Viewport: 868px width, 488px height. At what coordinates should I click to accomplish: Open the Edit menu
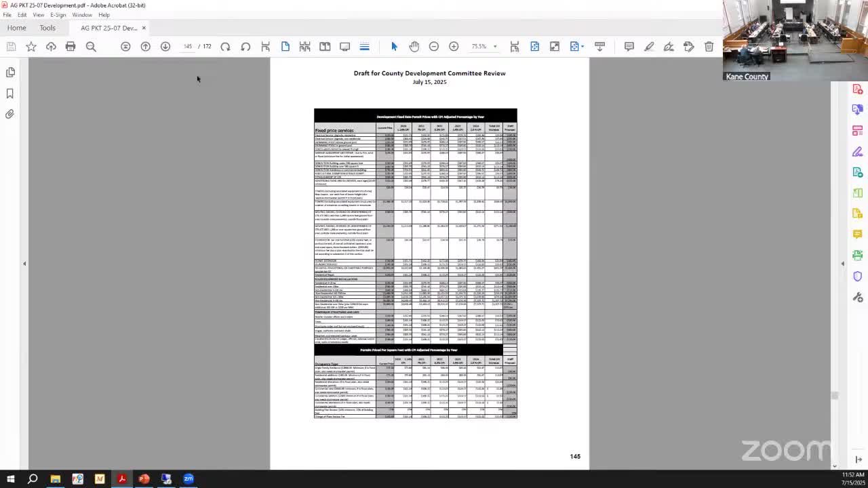(x=22, y=15)
